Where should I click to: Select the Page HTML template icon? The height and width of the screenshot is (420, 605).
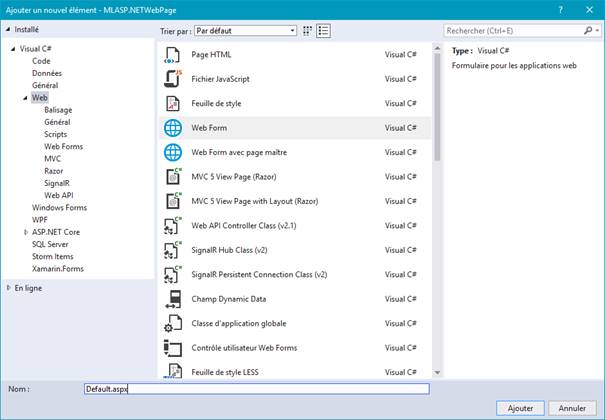tap(172, 55)
